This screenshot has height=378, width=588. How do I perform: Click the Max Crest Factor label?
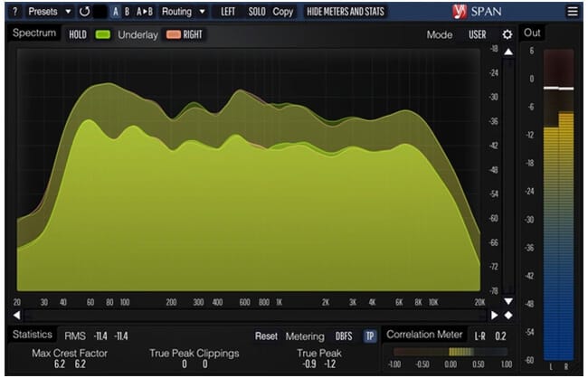[70, 354]
